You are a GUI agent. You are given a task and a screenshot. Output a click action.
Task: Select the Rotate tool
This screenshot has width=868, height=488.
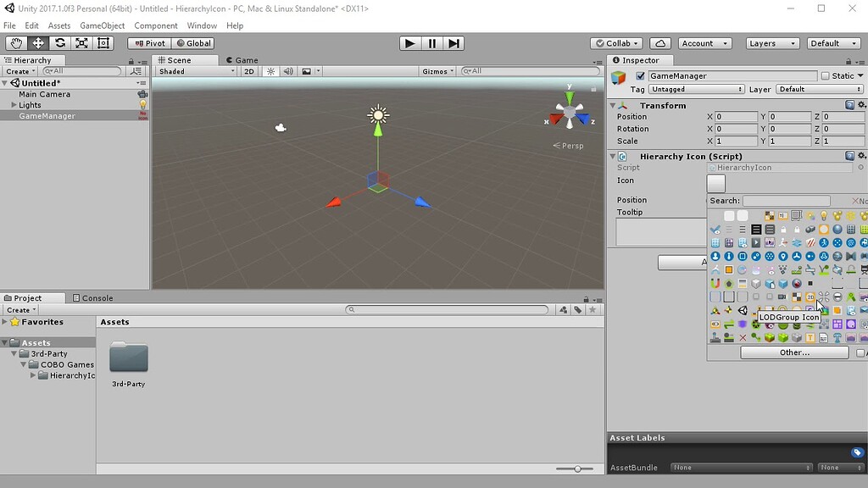coord(59,43)
